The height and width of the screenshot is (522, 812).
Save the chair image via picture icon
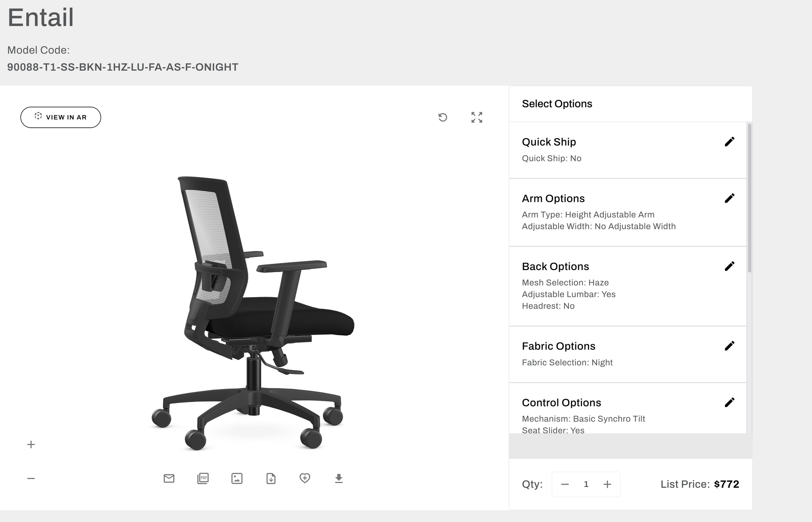237,478
